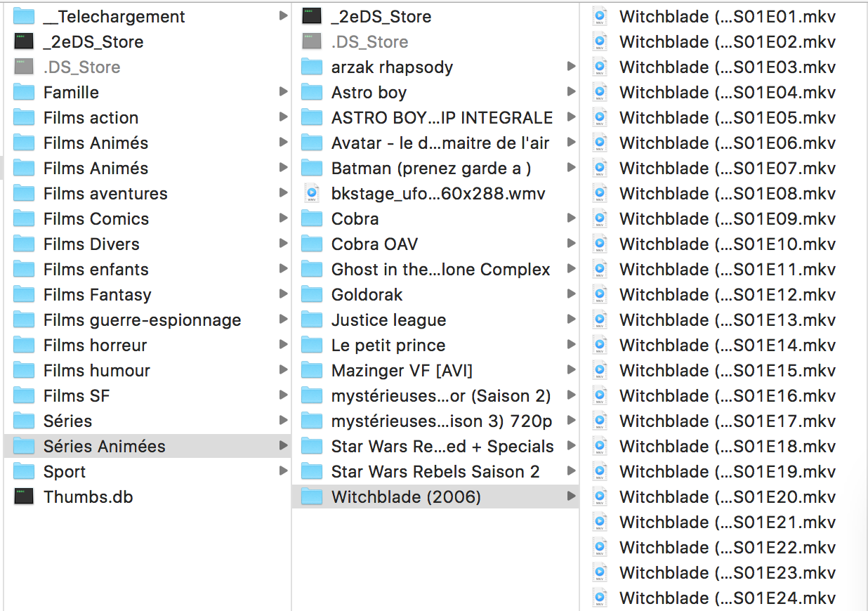Screen dimensions: 868x611
Task: Click the mkv icon for Witchblade S01E24
Action: pyautogui.click(x=600, y=598)
